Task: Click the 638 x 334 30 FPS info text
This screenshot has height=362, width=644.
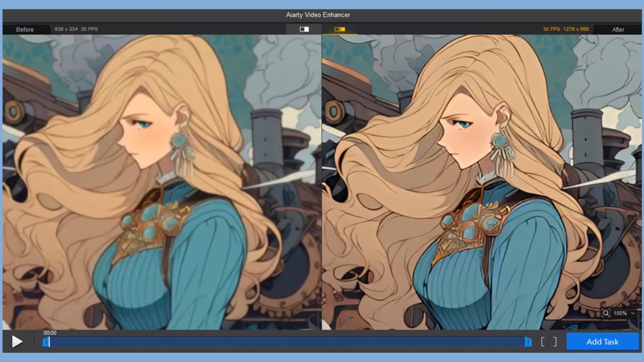Action: coord(76,29)
